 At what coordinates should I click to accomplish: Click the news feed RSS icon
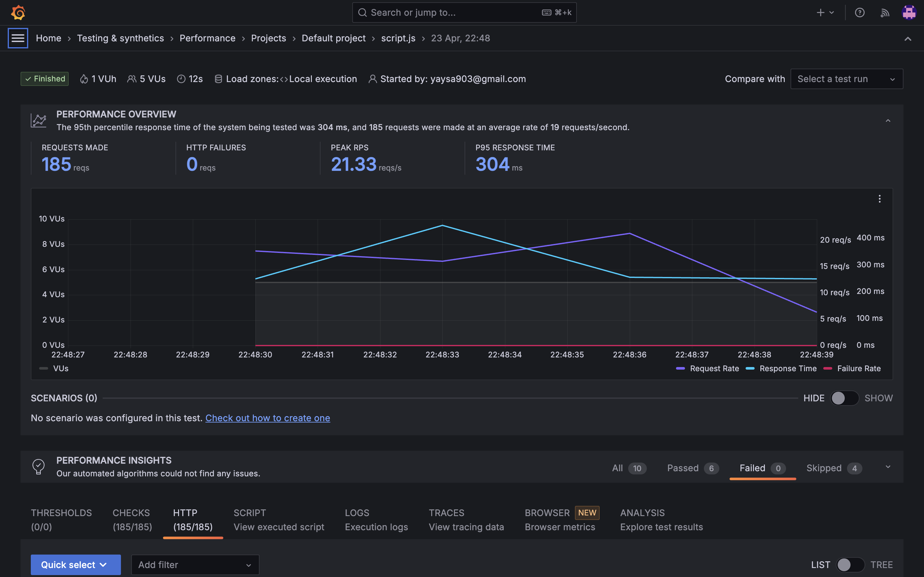coord(885,13)
